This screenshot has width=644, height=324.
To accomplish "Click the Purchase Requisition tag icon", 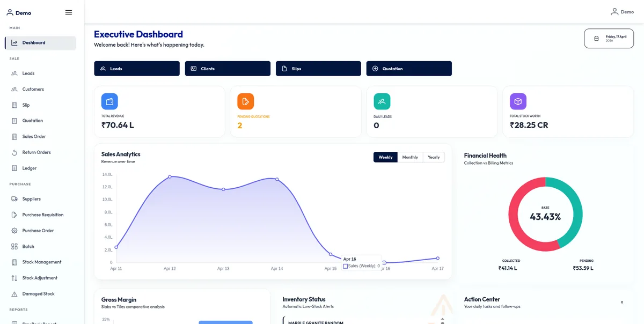I will (14, 215).
